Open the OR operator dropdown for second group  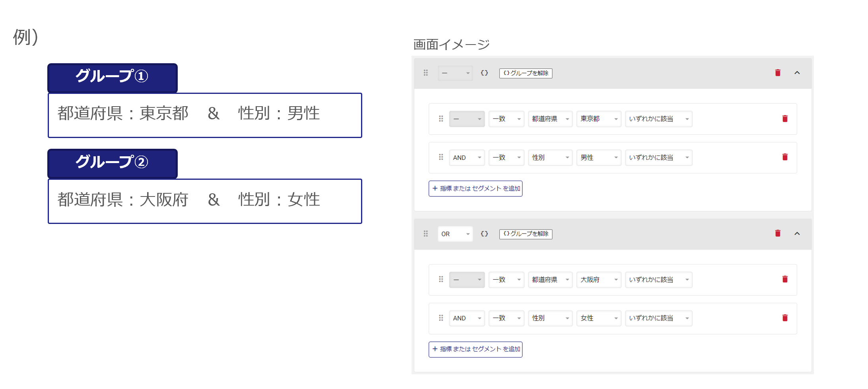(x=455, y=234)
